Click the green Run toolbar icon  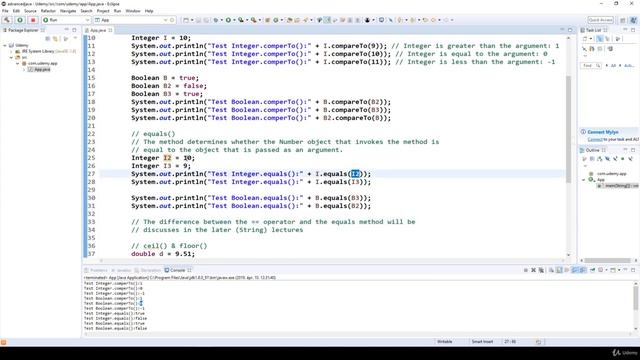(229, 20)
